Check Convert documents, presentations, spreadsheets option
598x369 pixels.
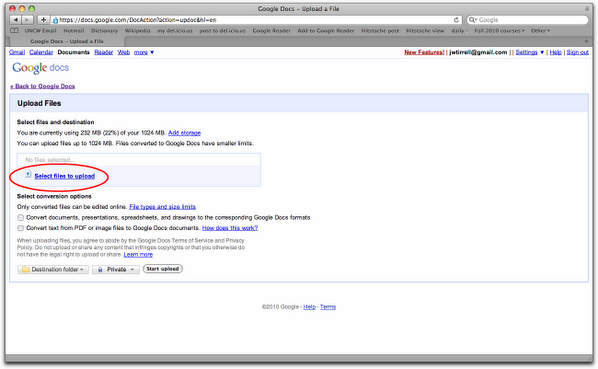(x=20, y=218)
